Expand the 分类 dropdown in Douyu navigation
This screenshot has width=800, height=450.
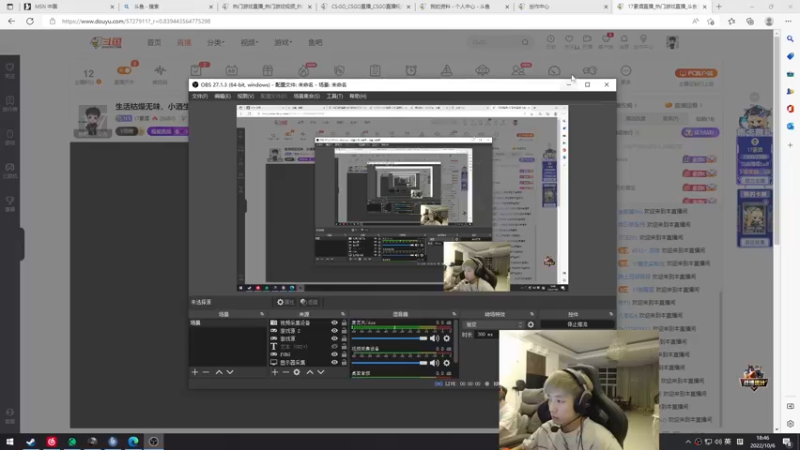click(215, 42)
